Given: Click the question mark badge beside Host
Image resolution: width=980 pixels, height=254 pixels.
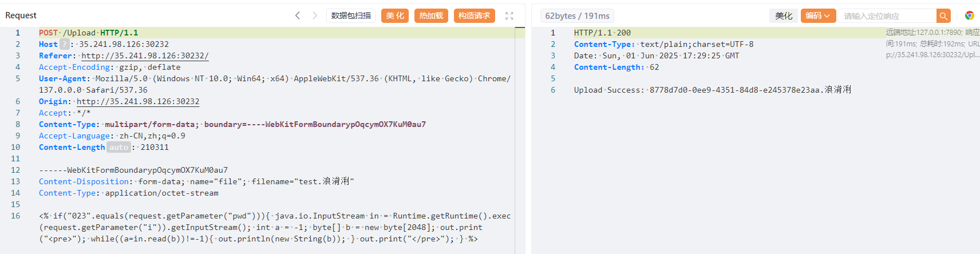Looking at the screenshot, I should coord(64,44).
